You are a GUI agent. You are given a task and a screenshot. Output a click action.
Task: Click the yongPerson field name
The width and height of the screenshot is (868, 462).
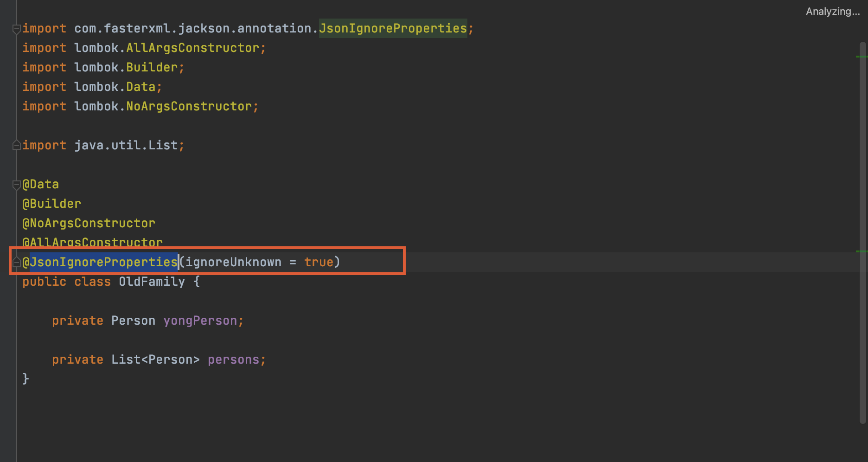[200, 321]
